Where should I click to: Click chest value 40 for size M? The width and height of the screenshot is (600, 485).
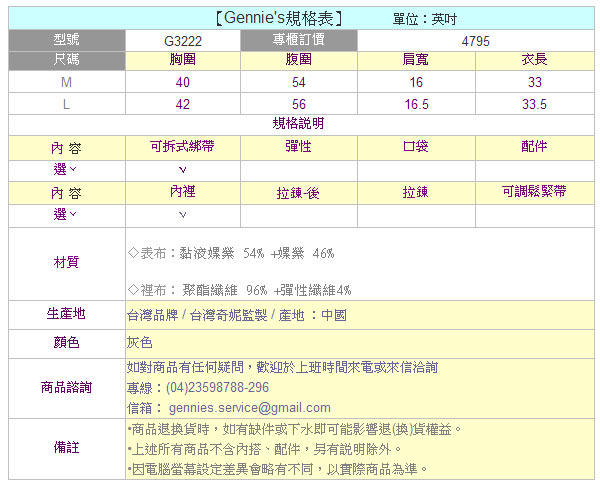point(183,82)
